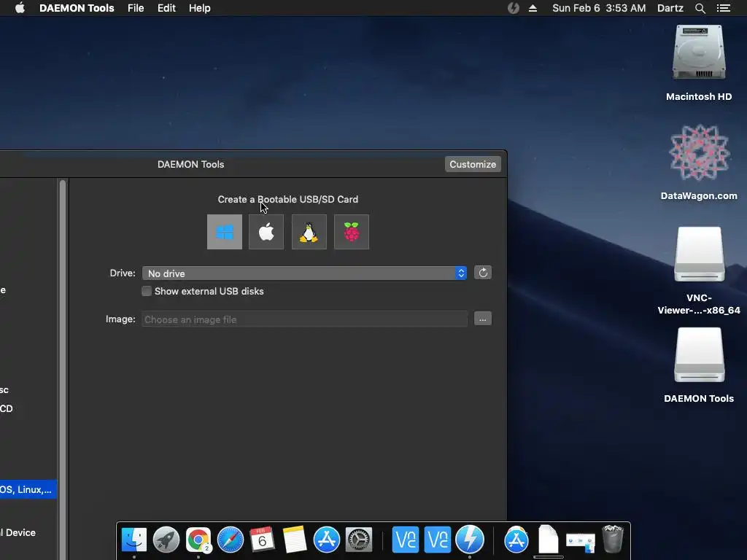
Task: Open the first VNC Viewer Dock icon
Action: tap(406, 540)
